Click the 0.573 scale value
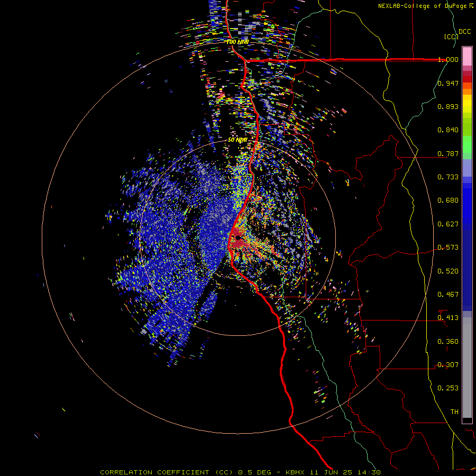Viewport: 476px width, 476px height. tap(448, 248)
